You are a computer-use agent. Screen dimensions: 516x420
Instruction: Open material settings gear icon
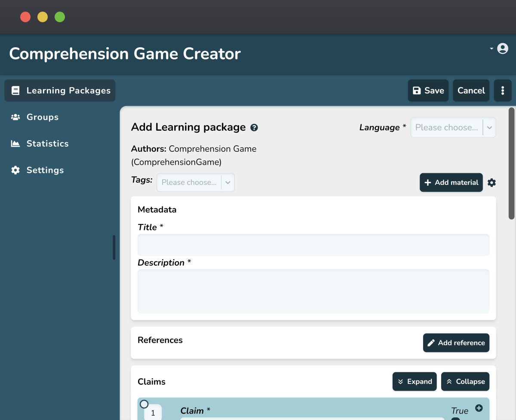click(492, 183)
